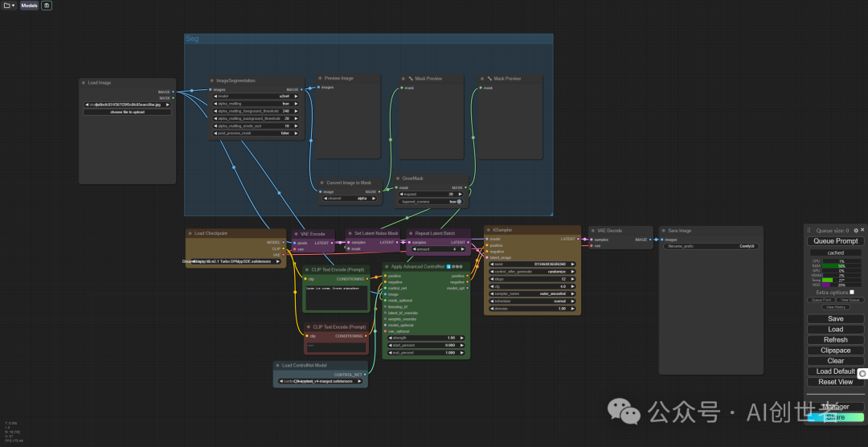This screenshot has height=447, width=868.
Task: Enable the Extra options checkbox
Action: 852,292
